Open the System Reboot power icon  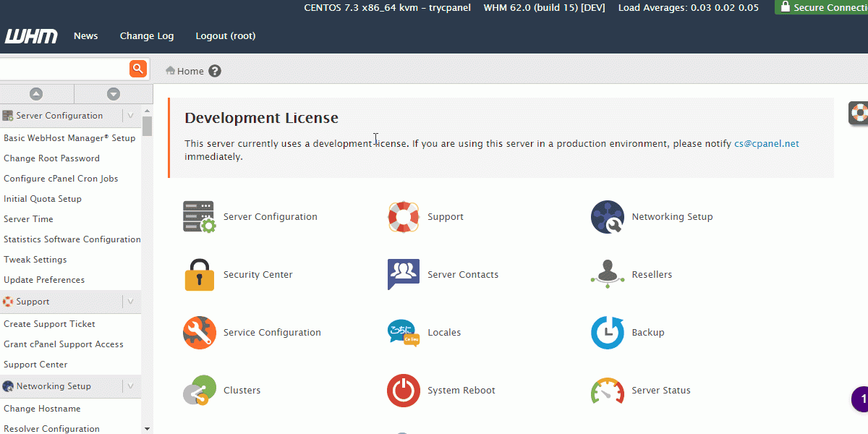[x=403, y=391]
